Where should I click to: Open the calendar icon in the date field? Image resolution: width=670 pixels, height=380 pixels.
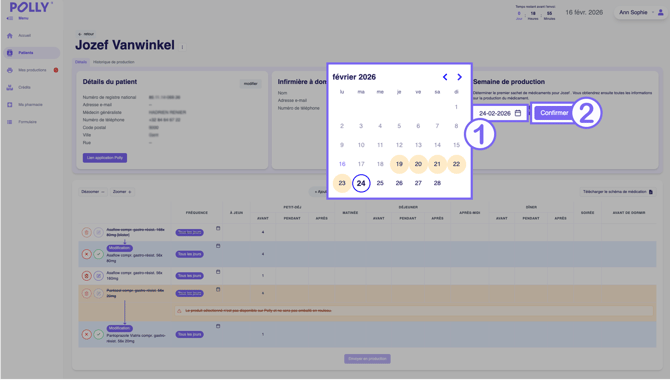[518, 113]
